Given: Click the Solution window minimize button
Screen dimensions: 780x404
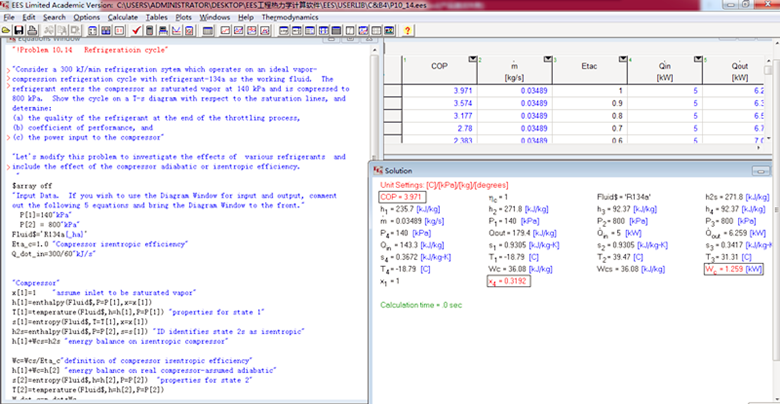Looking at the screenshot, I should click(761, 171).
